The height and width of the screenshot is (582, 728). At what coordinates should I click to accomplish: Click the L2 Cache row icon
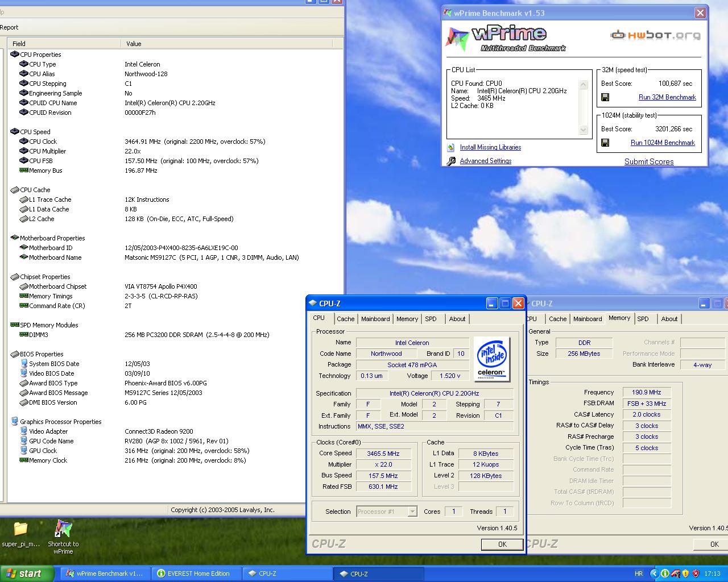point(24,219)
